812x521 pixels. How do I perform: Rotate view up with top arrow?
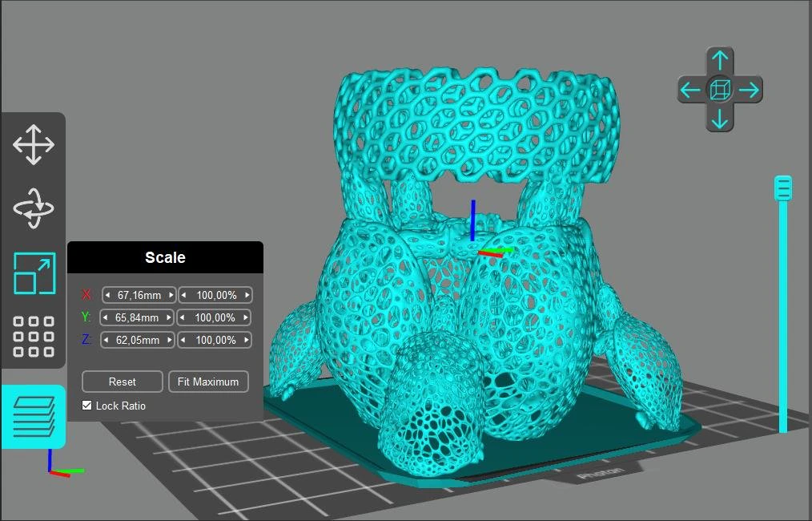(x=720, y=61)
